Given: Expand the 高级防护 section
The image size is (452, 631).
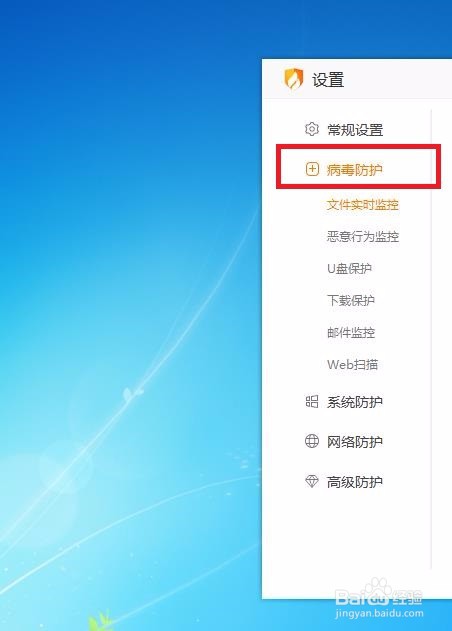Looking at the screenshot, I should 354,482.
